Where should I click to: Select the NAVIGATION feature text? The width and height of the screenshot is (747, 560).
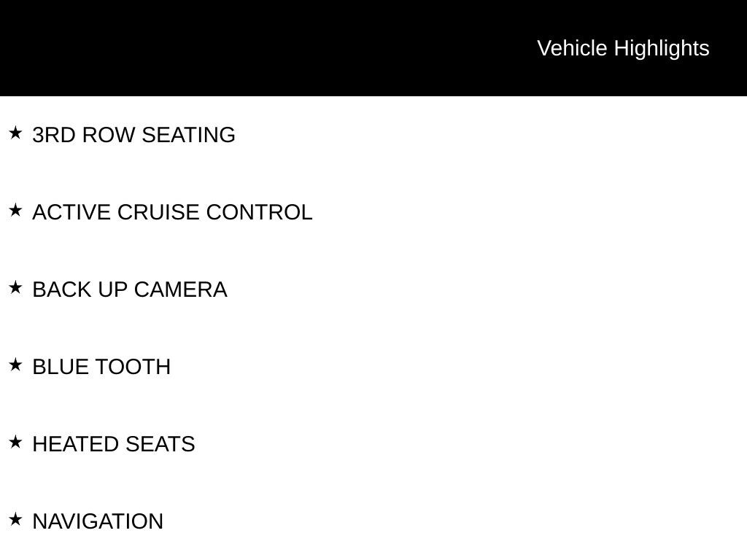click(98, 521)
